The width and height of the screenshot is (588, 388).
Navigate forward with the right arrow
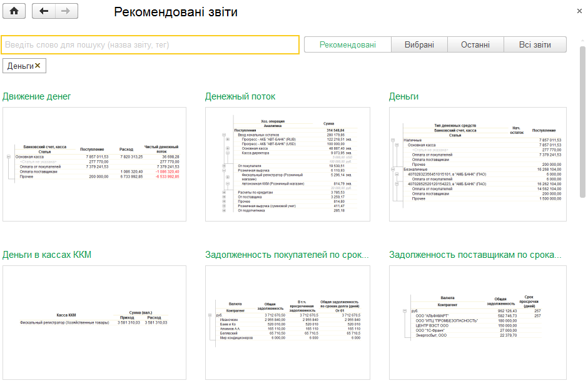(x=66, y=11)
